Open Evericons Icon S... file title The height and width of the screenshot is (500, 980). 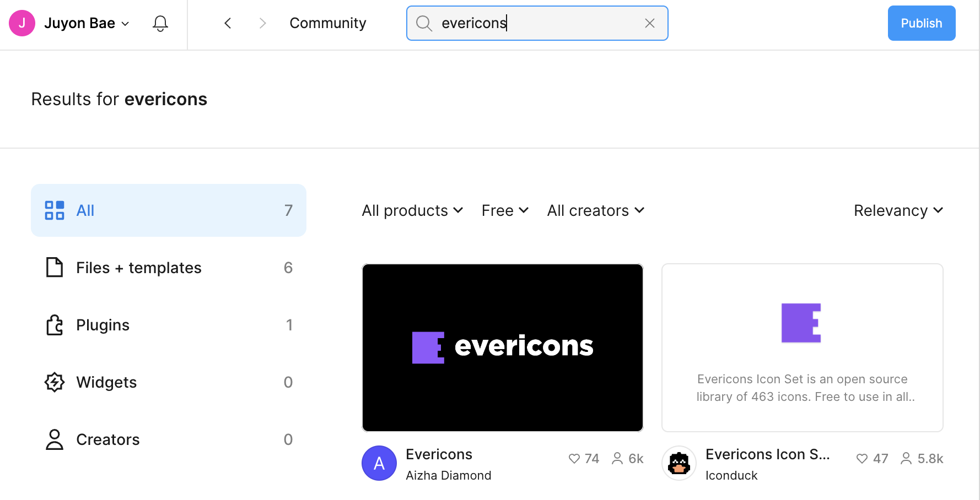(x=767, y=454)
